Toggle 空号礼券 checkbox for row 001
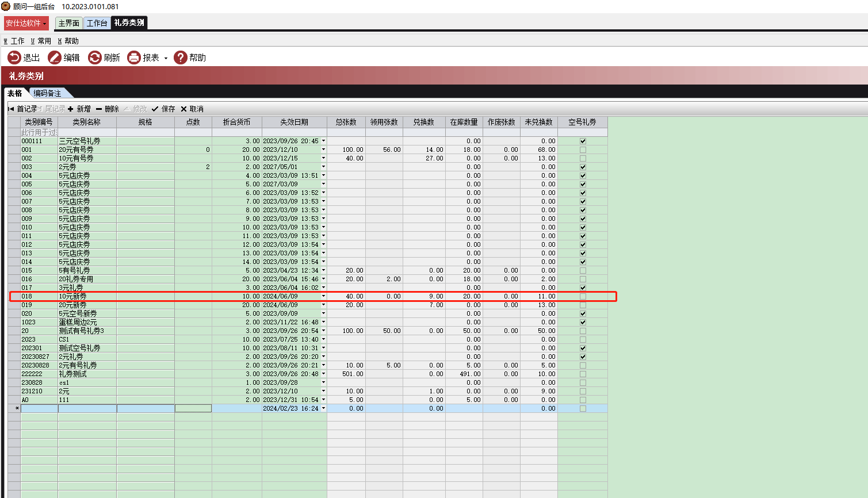Viewport: 868px width, 498px height. [x=583, y=150]
